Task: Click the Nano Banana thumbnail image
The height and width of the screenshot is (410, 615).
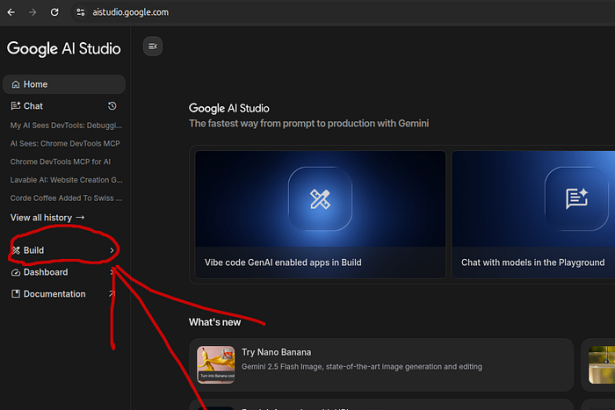Action: tap(216, 364)
